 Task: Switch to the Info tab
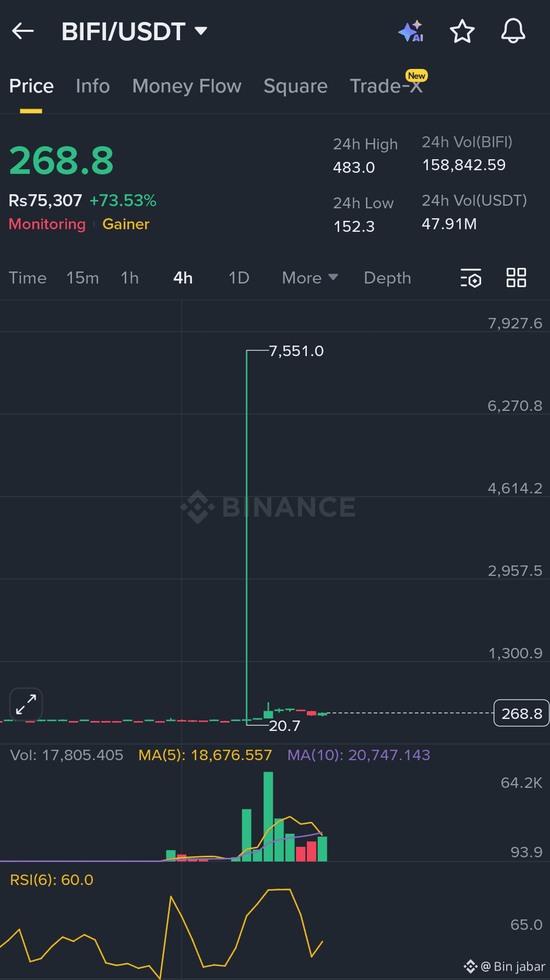93,86
